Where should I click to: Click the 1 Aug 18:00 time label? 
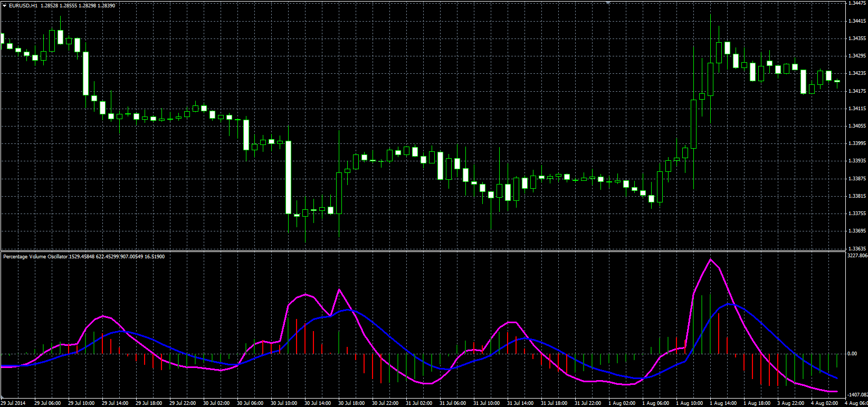(x=757, y=403)
